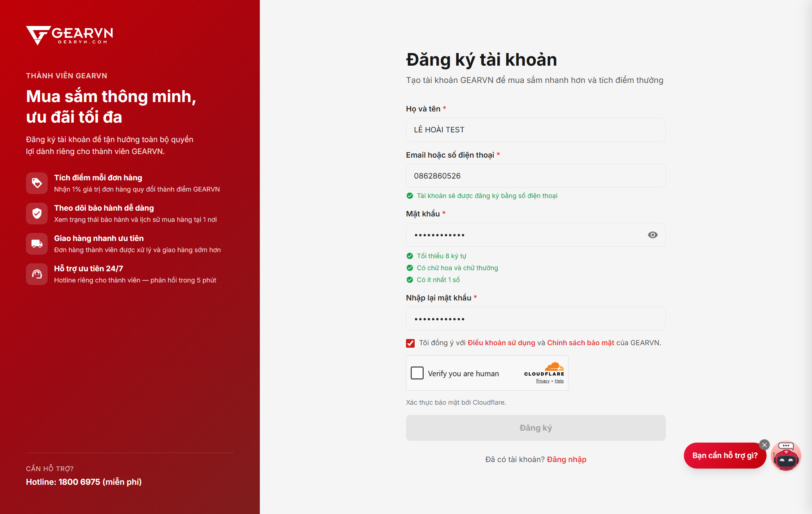Click the GEARVN logo
812x514 pixels.
[69, 35]
